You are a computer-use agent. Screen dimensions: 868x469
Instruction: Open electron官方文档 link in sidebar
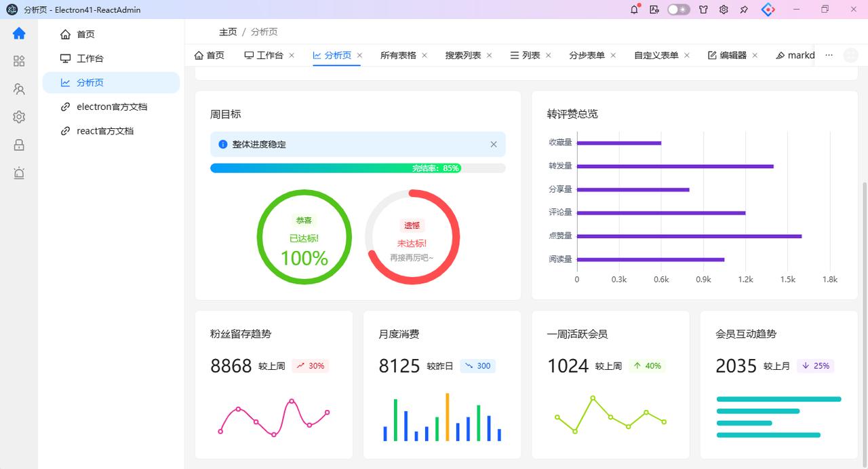tap(111, 107)
